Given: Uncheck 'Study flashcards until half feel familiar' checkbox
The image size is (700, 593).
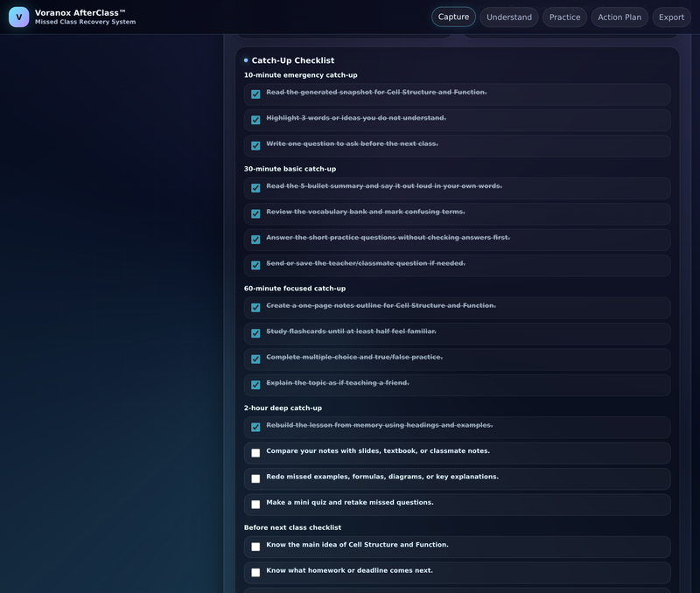Looking at the screenshot, I should (x=255, y=333).
